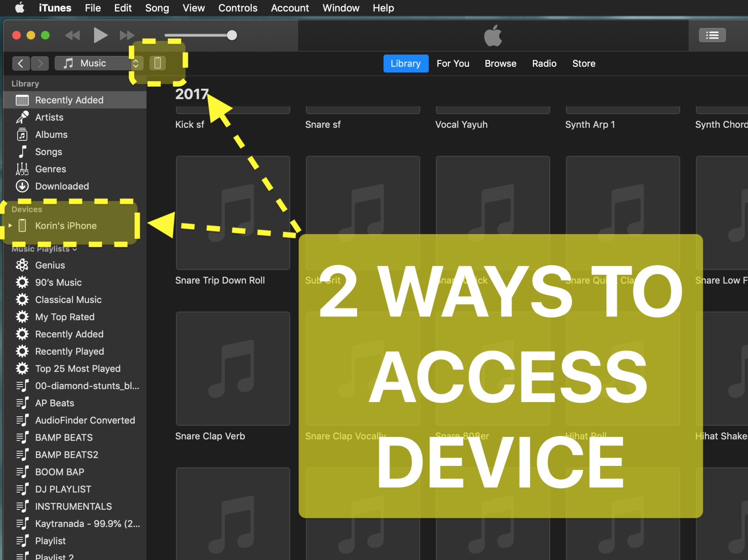Image resolution: width=748 pixels, height=560 pixels.
Task: Go back with the left chevron button
Action: 21,63
